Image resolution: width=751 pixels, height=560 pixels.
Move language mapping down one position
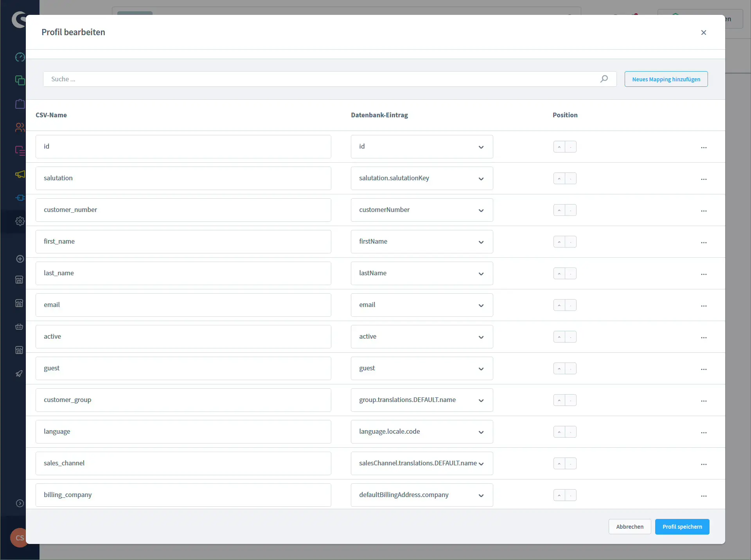[x=571, y=432]
